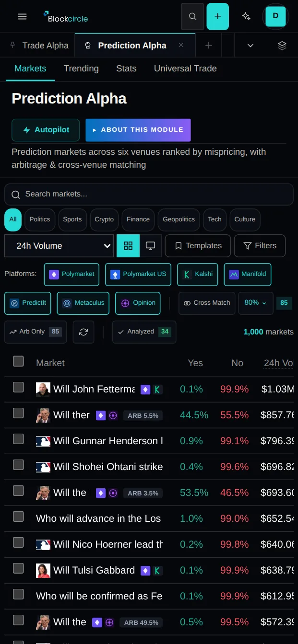Viewport: 298px width, 644px height.
Task: Sort by 24h Vol column header
Action: [x=278, y=363]
